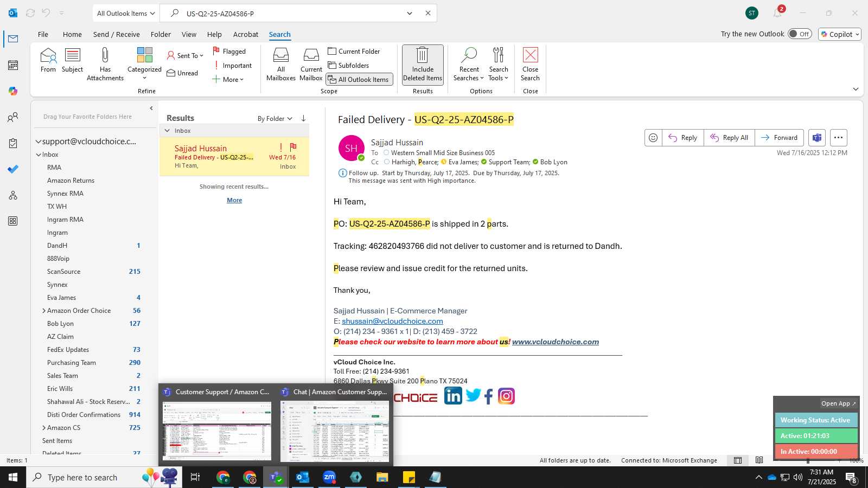
Task: Add emoji reaction to the message
Action: [653, 138]
